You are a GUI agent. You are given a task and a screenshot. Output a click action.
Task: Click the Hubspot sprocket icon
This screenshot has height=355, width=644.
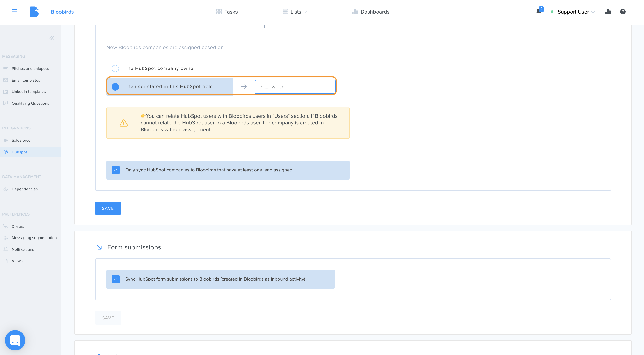click(5, 152)
